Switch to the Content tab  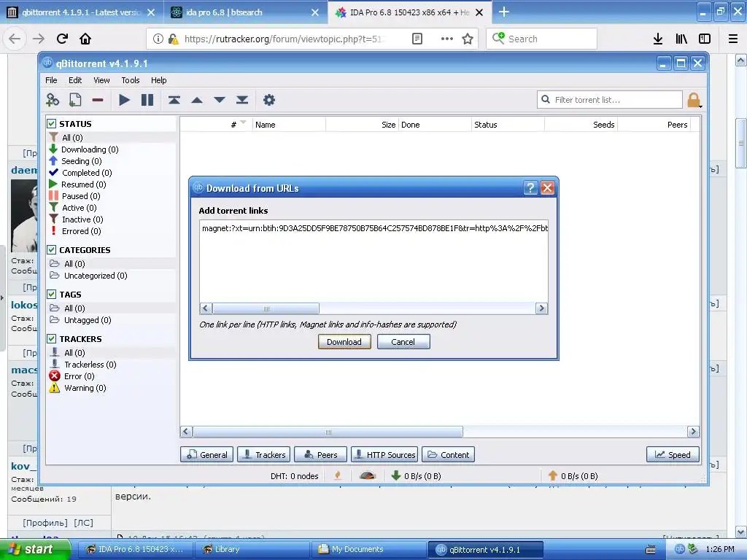click(x=448, y=455)
